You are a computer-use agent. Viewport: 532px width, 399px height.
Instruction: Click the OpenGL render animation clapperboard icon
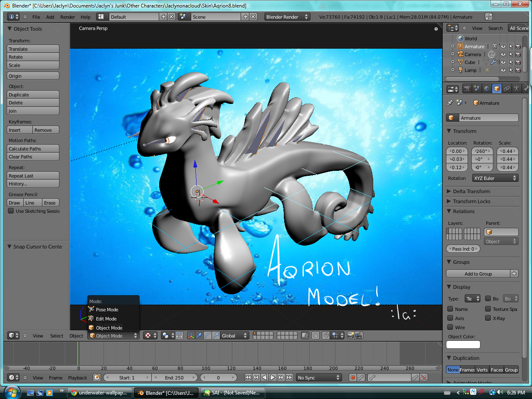[359, 335]
